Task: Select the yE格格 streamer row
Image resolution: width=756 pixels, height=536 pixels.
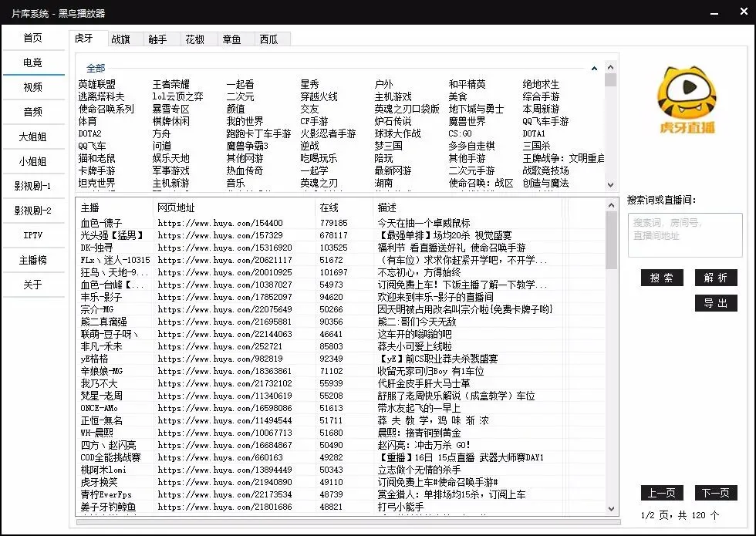Action: (x=340, y=359)
